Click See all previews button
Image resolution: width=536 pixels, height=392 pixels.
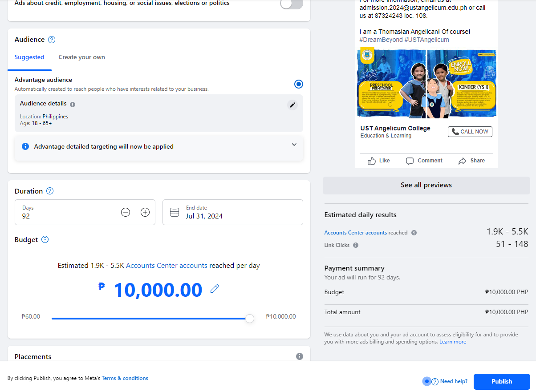(x=426, y=185)
